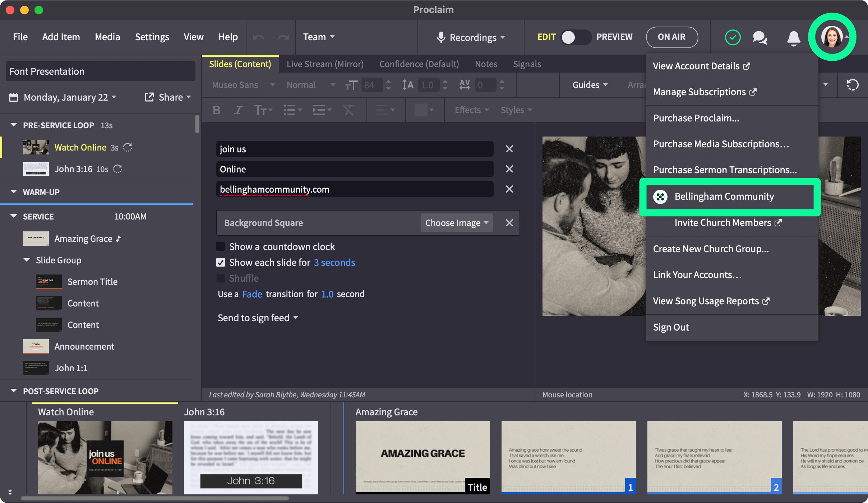Switch to the Live Stream (Mirror) tab
This screenshot has width=868, height=503.
(325, 64)
